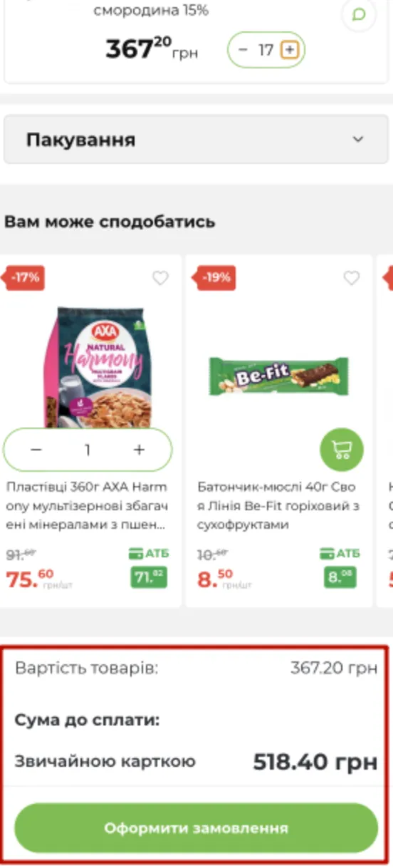Click ATB card price 71.82 badge
This screenshot has height=868, width=393.
pyautogui.click(x=149, y=577)
